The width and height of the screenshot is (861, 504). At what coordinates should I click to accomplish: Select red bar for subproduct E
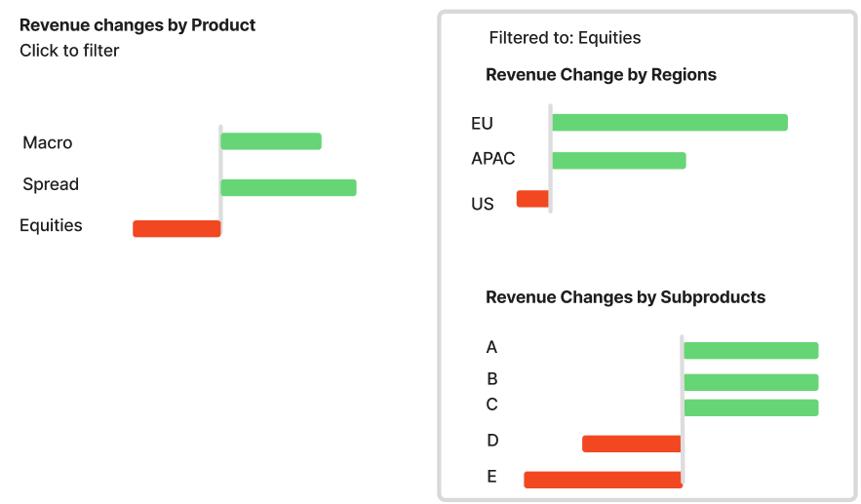coord(603,480)
